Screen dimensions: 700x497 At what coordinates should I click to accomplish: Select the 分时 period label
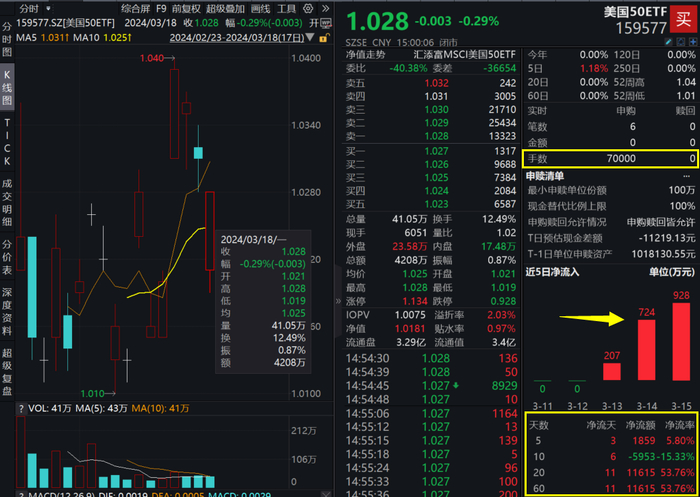[29, 8]
